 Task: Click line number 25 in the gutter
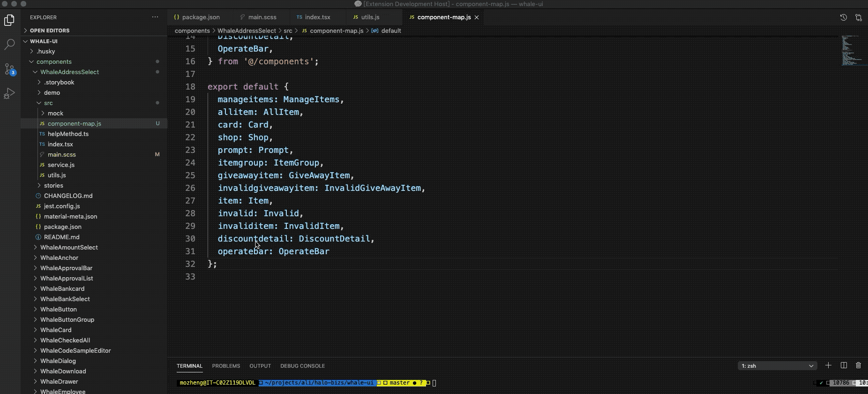(x=190, y=175)
